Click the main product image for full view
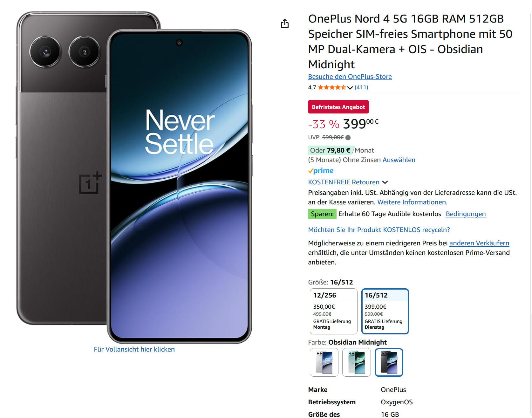This screenshot has width=532, height=418. (x=134, y=178)
